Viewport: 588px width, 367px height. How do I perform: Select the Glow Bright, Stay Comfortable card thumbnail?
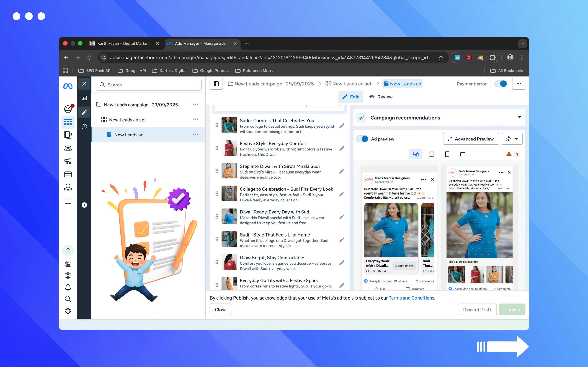(229, 262)
